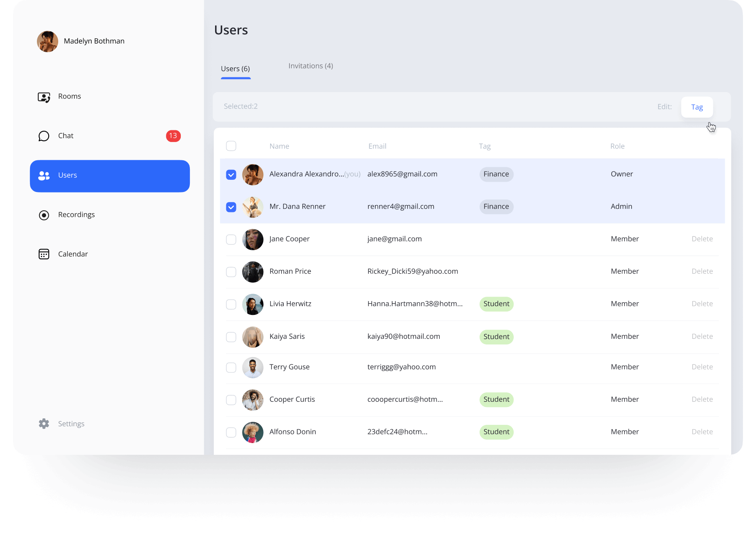Click Livia Herwitz's avatar photo

pyautogui.click(x=253, y=305)
